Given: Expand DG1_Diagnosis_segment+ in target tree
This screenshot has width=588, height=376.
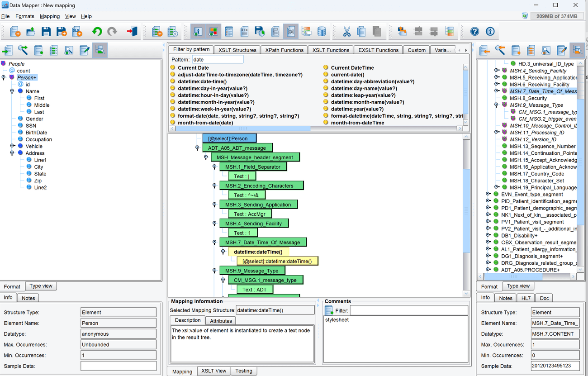Looking at the screenshot, I should 488,256.
